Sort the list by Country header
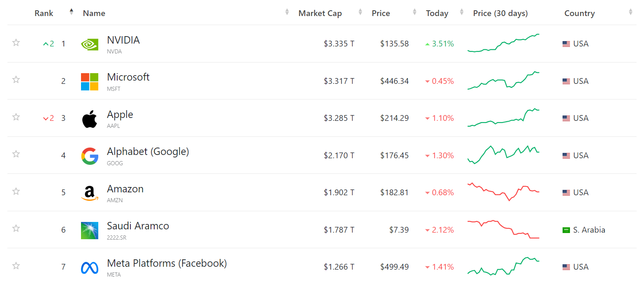 pos(579,13)
